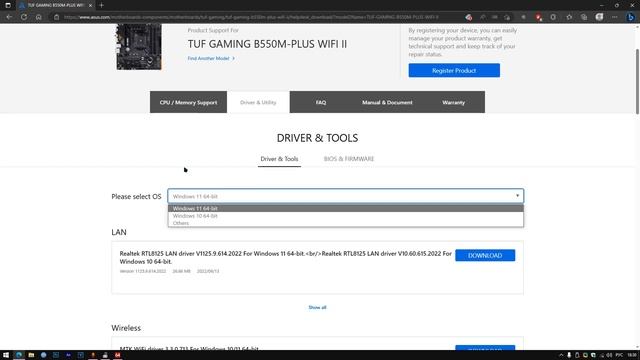Open the Windows Start menu
Viewport: 640px width, 360px height.
click(x=6, y=355)
